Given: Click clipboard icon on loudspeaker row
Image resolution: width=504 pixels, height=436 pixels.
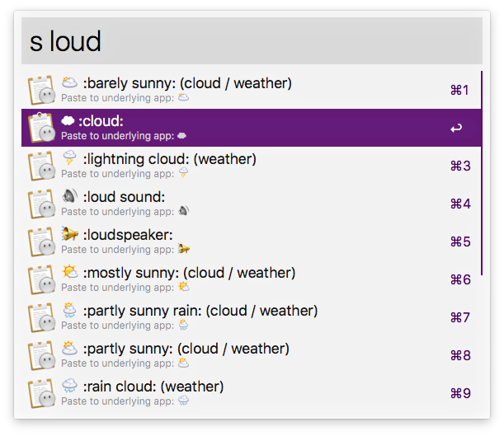Looking at the screenshot, I should point(41,241).
